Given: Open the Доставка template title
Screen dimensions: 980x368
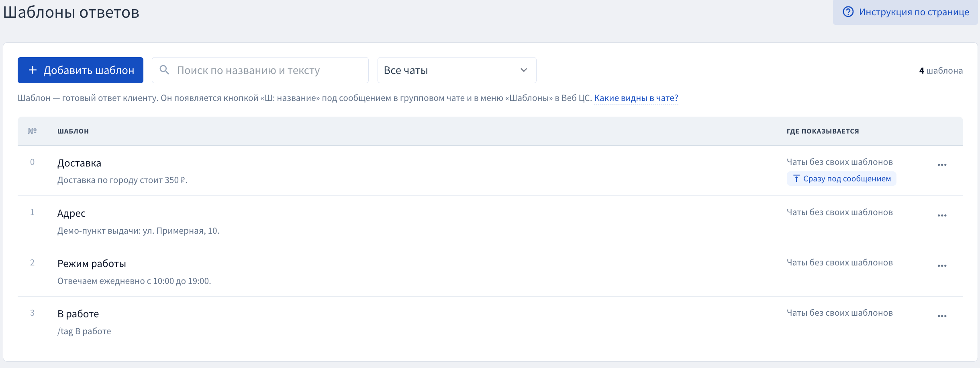Looking at the screenshot, I should click(x=79, y=163).
